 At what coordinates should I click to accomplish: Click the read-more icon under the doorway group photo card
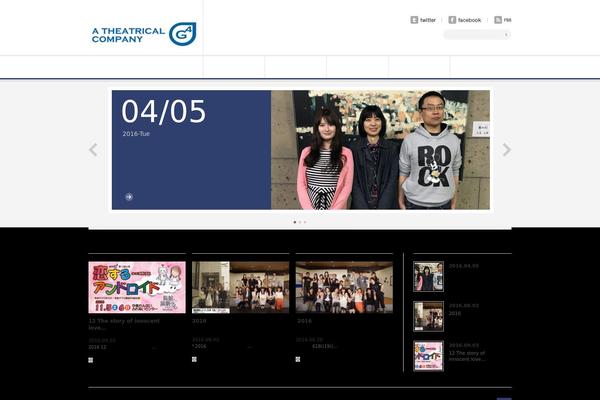tap(194, 359)
